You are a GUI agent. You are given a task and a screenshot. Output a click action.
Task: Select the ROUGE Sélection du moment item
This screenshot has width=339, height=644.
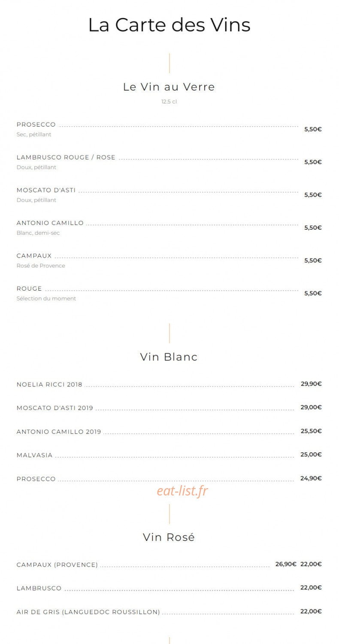point(169,294)
